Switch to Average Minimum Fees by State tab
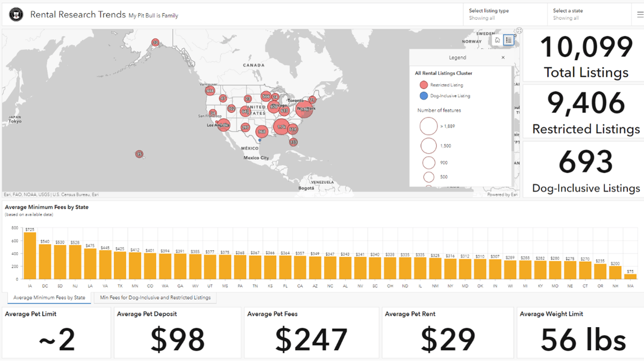The width and height of the screenshot is (644, 362). pos(49,298)
